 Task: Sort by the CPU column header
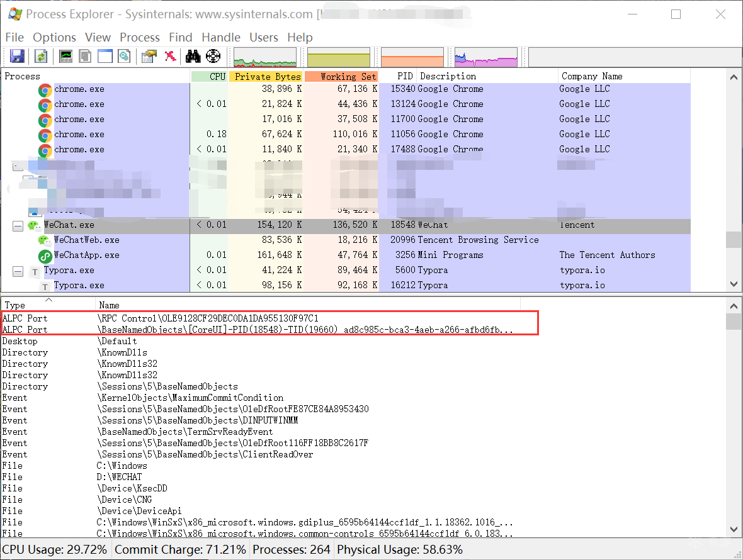[209, 76]
